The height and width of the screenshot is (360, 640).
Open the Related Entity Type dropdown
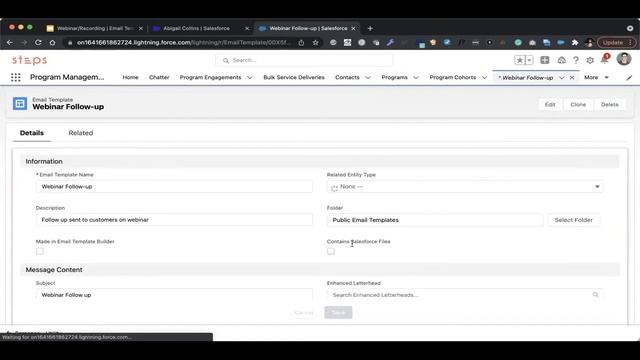pos(465,187)
